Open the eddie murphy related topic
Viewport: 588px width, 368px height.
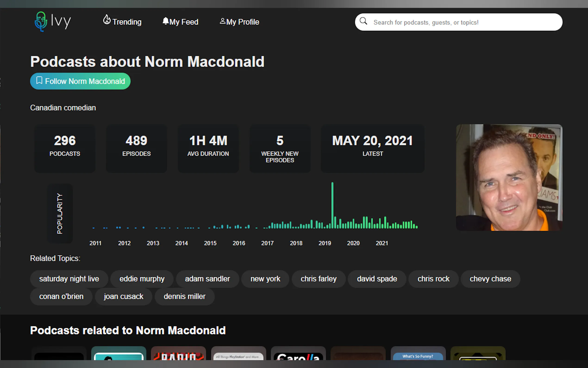click(x=142, y=279)
